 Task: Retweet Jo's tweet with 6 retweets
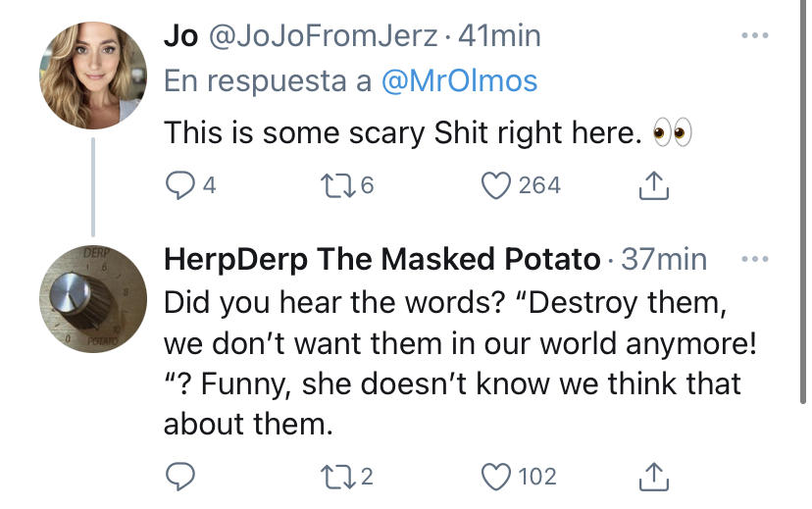tap(338, 185)
